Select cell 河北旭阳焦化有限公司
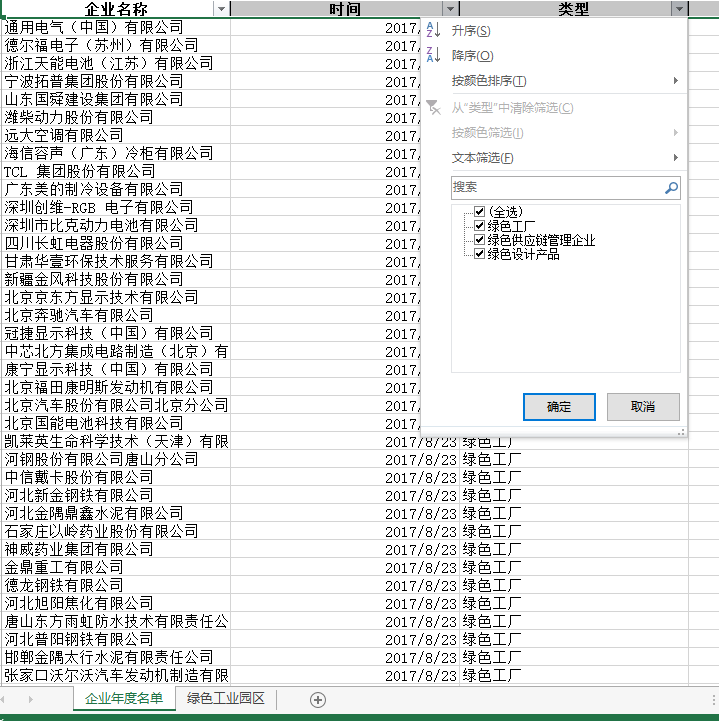 pos(116,603)
